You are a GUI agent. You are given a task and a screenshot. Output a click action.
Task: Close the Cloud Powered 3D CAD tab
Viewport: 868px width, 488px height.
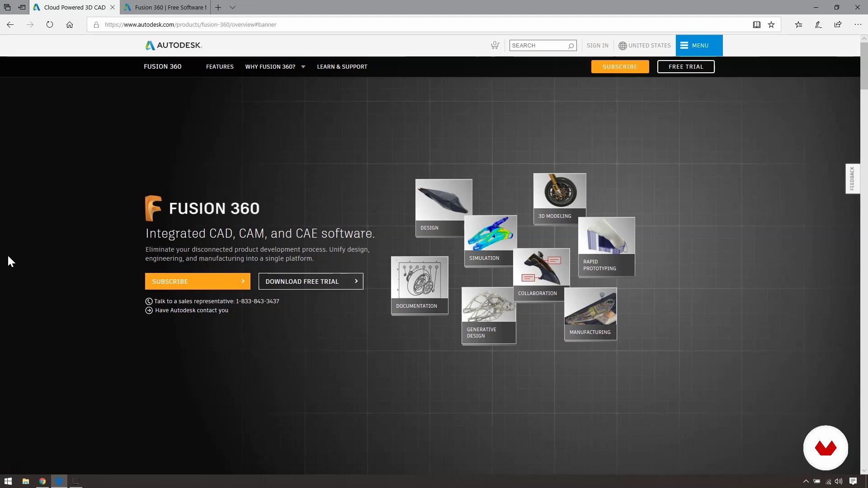pos(113,7)
